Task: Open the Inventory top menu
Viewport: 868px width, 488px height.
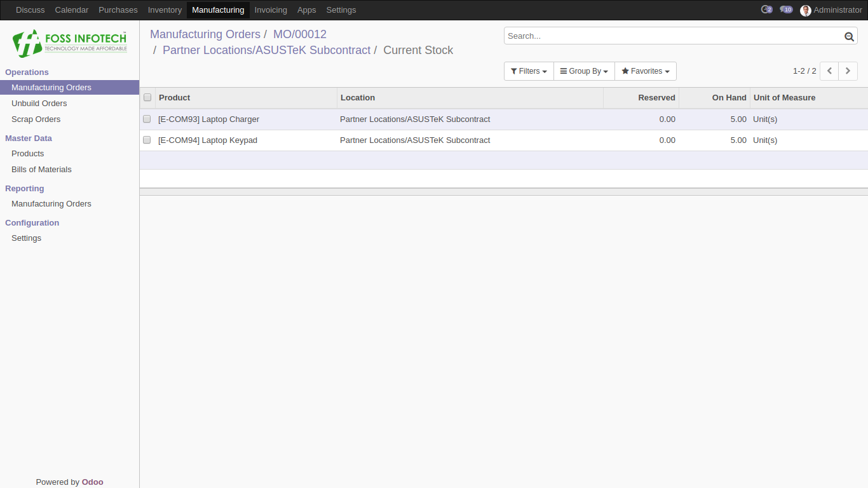Action: [165, 10]
